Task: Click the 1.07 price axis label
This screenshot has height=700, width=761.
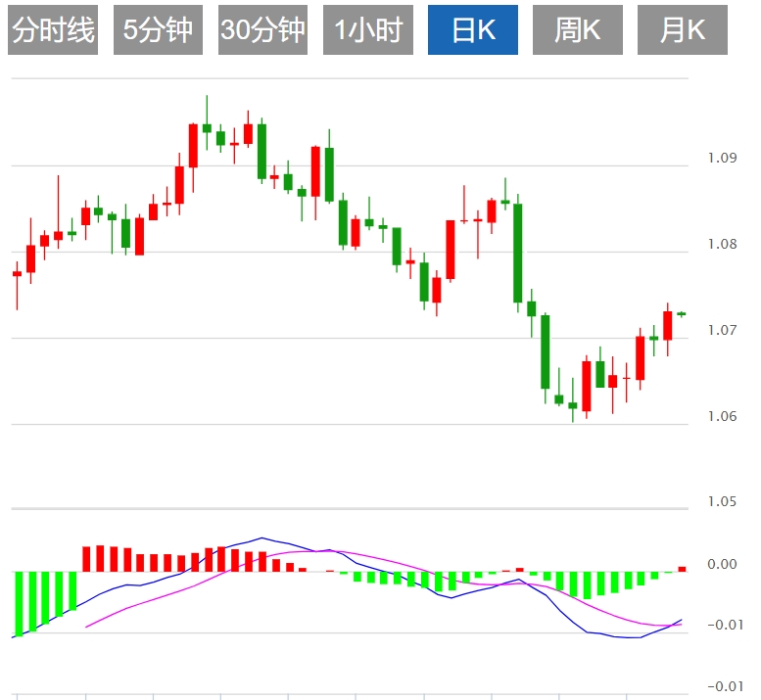Action: [x=722, y=330]
